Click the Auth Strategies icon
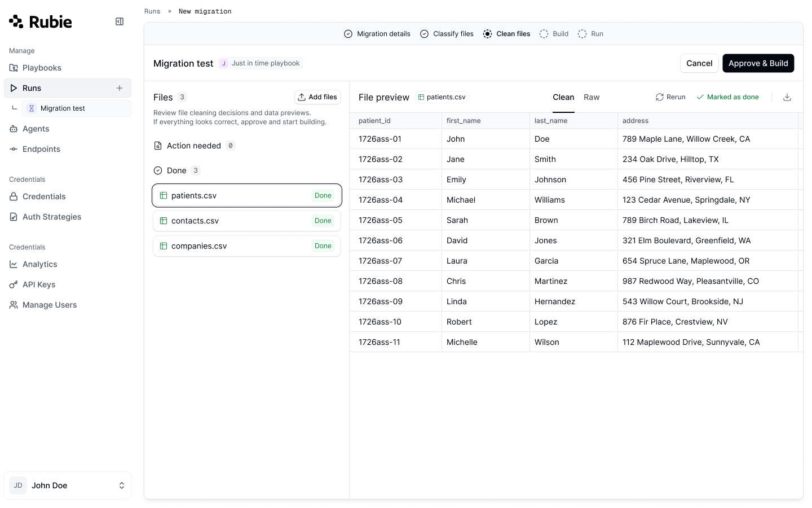 pos(14,217)
